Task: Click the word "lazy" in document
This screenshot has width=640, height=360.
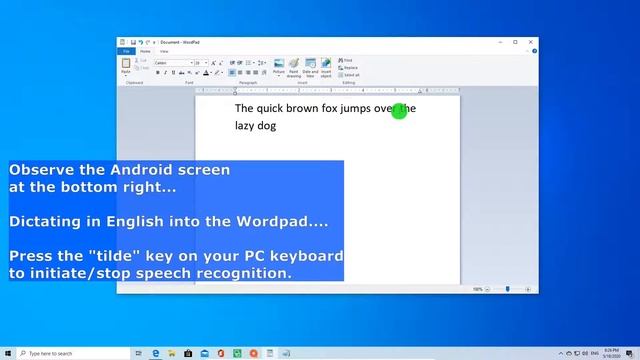Action: pyautogui.click(x=244, y=126)
